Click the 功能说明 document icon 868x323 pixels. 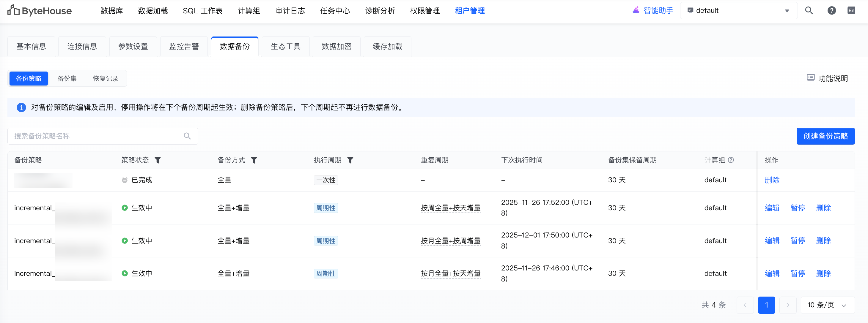pyautogui.click(x=810, y=78)
